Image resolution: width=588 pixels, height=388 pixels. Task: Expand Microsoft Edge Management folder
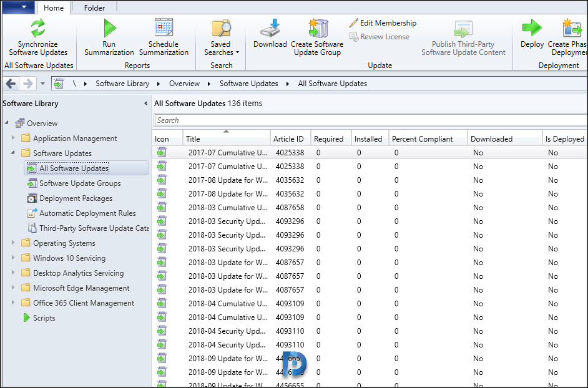coord(13,288)
